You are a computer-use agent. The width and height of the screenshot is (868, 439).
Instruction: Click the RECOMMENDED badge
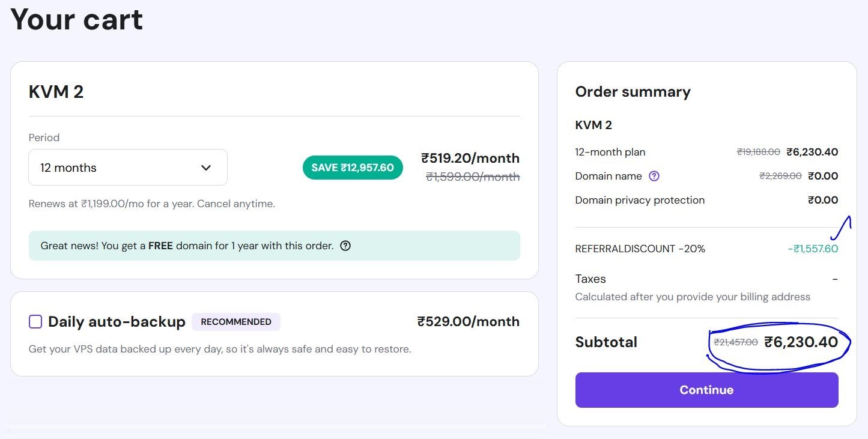pos(236,322)
